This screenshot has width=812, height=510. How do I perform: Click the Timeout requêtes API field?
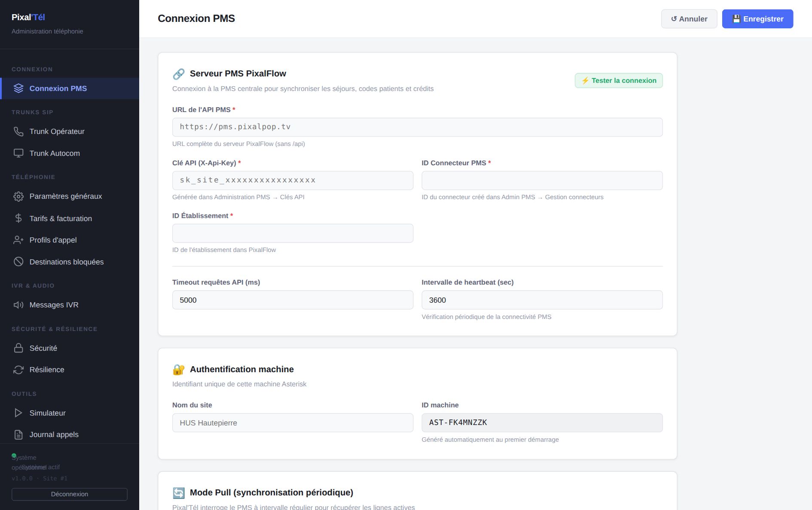293,300
